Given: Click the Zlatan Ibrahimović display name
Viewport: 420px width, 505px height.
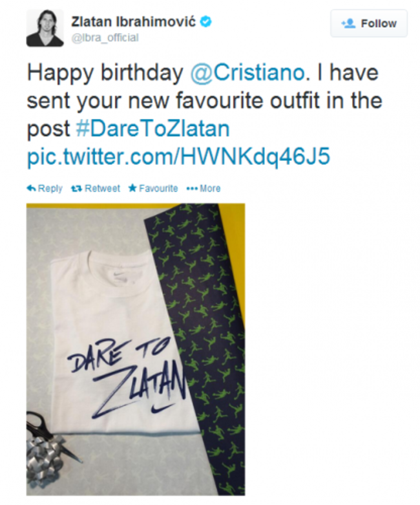Looking at the screenshot, I should pyautogui.click(x=133, y=22).
